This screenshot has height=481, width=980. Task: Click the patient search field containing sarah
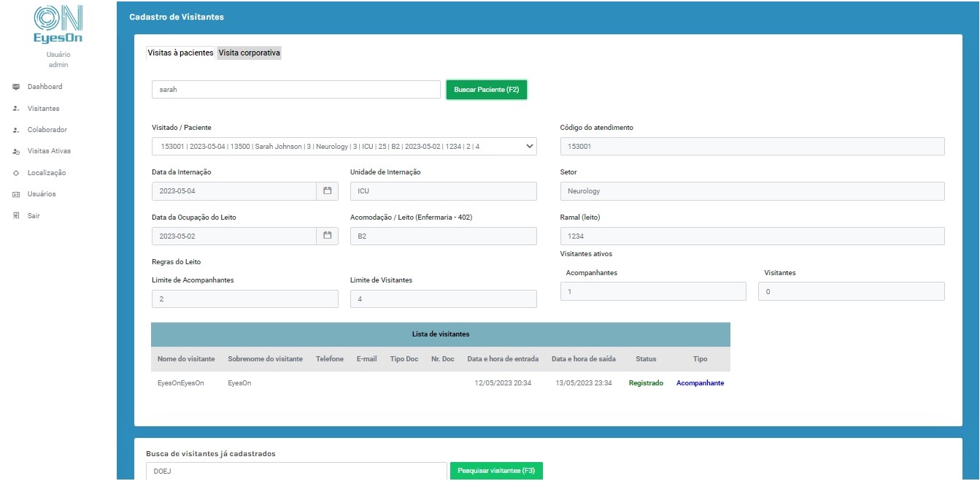point(296,90)
